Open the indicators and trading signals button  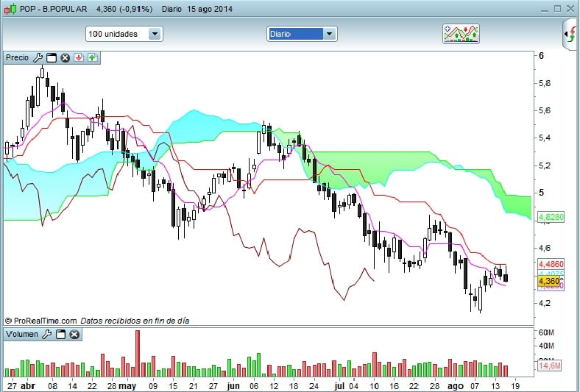461,34
